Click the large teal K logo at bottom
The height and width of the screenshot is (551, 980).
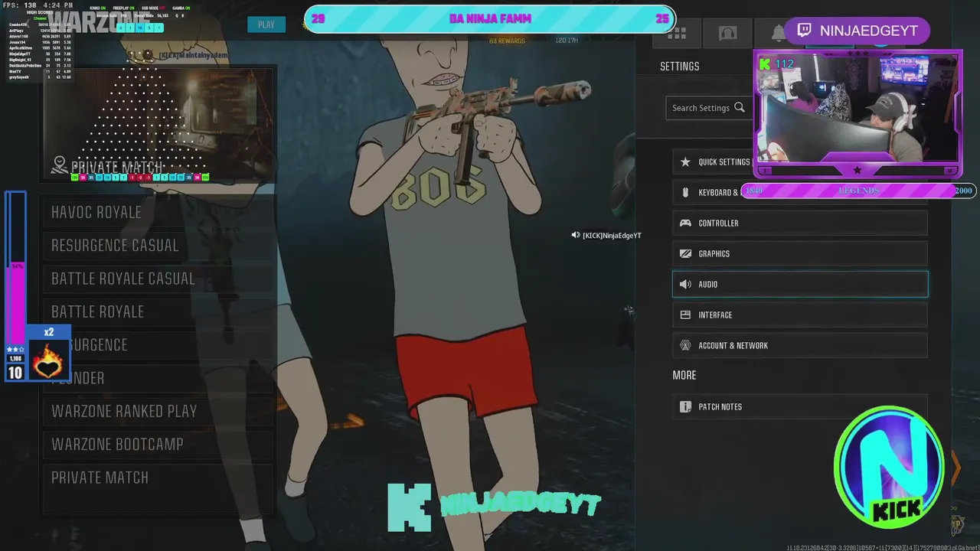point(410,507)
